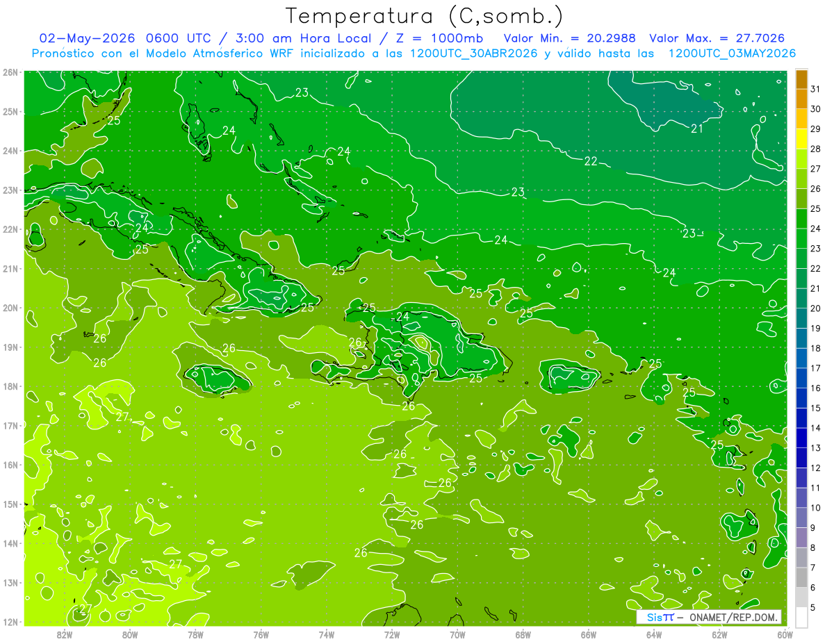
Task: Click the 60W longitude axis label
Action: coord(785,634)
